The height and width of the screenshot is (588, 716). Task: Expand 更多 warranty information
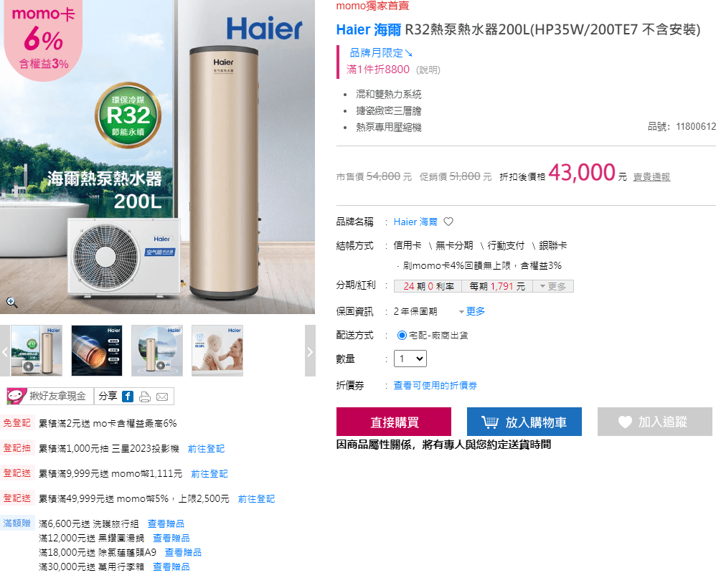point(472,311)
